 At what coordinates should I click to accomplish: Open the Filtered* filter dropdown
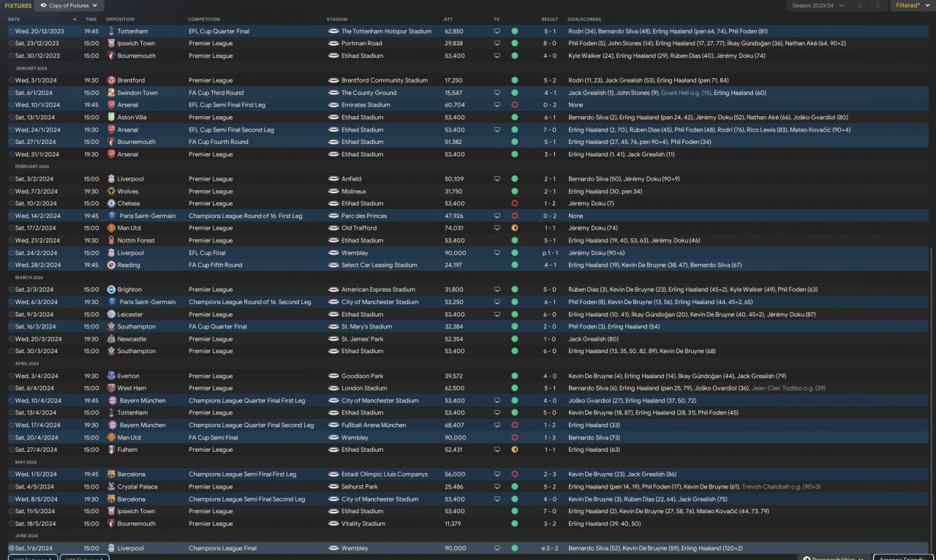(x=913, y=6)
